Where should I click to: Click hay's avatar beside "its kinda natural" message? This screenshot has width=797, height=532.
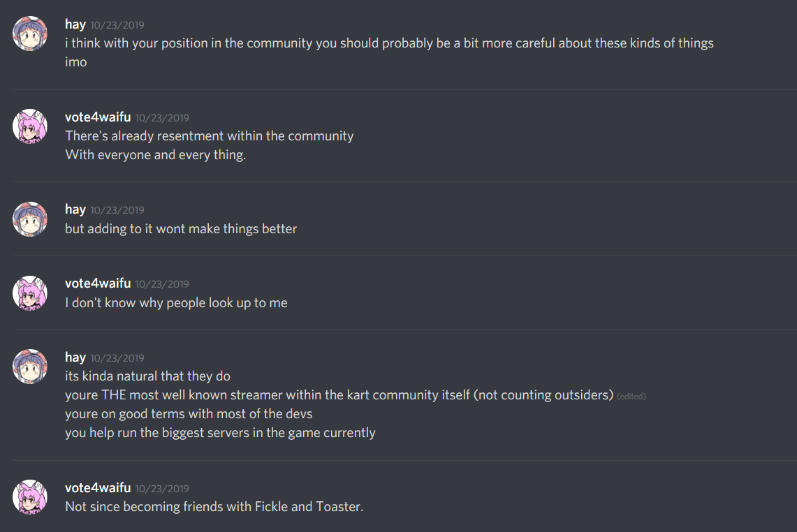[30, 367]
